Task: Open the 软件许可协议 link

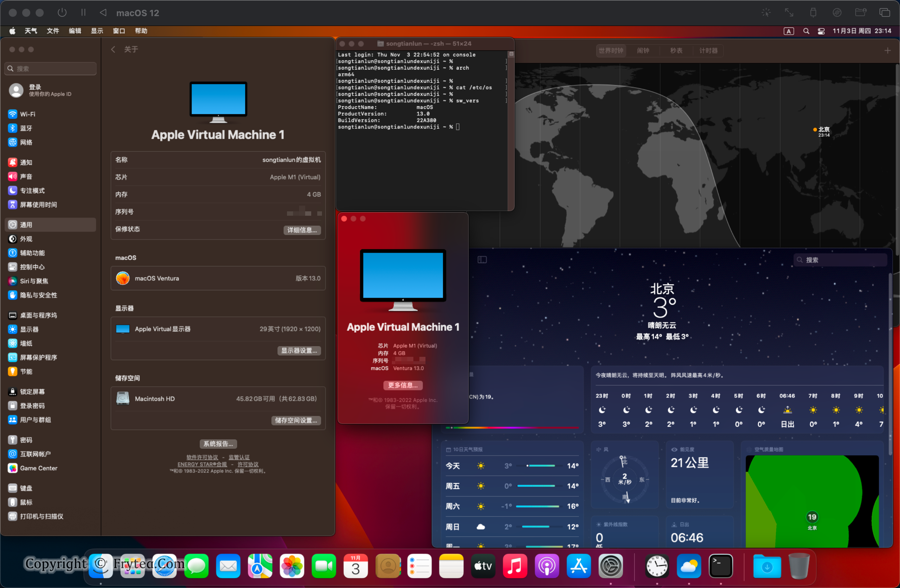Action: tap(202, 457)
